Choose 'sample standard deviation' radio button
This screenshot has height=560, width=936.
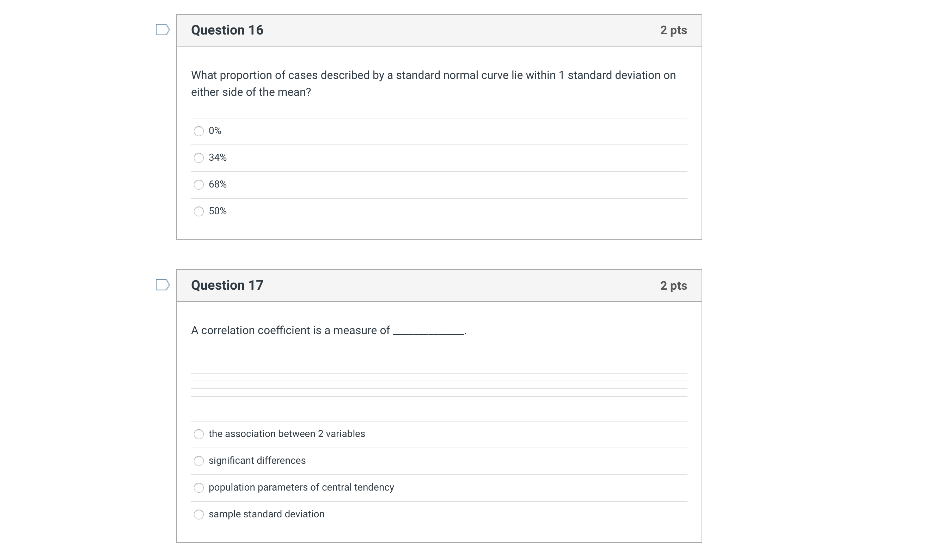pos(198,514)
